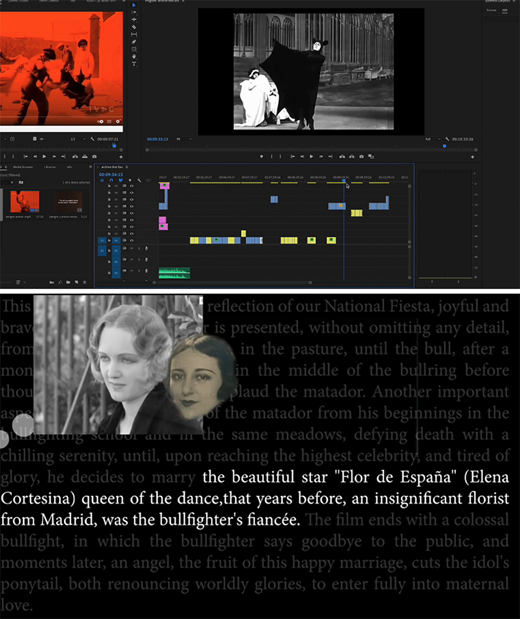Image resolution: width=520 pixels, height=619 pixels.
Task: Switch to Edit tab in Essential Graphics
Action: [x=505, y=11]
